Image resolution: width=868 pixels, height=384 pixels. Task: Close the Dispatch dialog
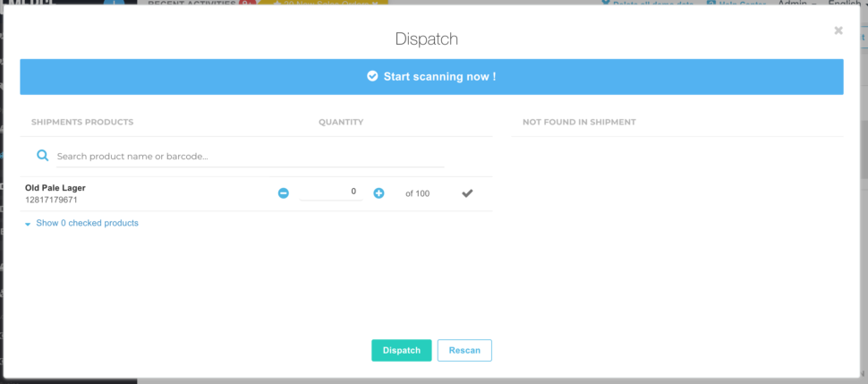point(838,30)
